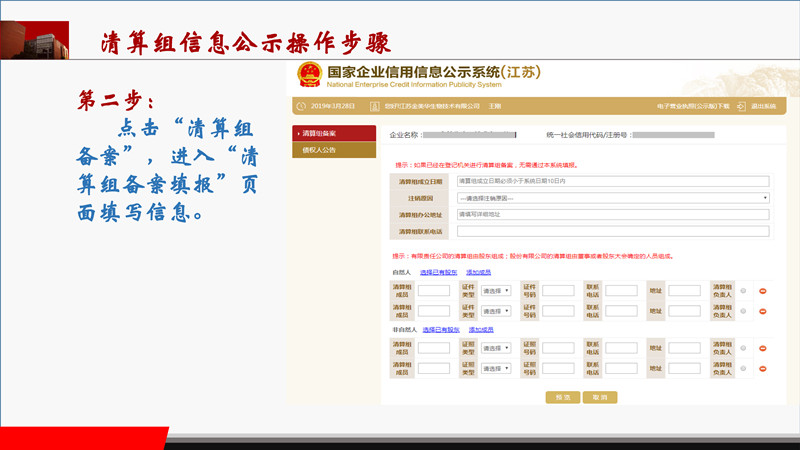Delete the second non-natural person member row
This screenshot has height=450, width=800.
(763, 369)
